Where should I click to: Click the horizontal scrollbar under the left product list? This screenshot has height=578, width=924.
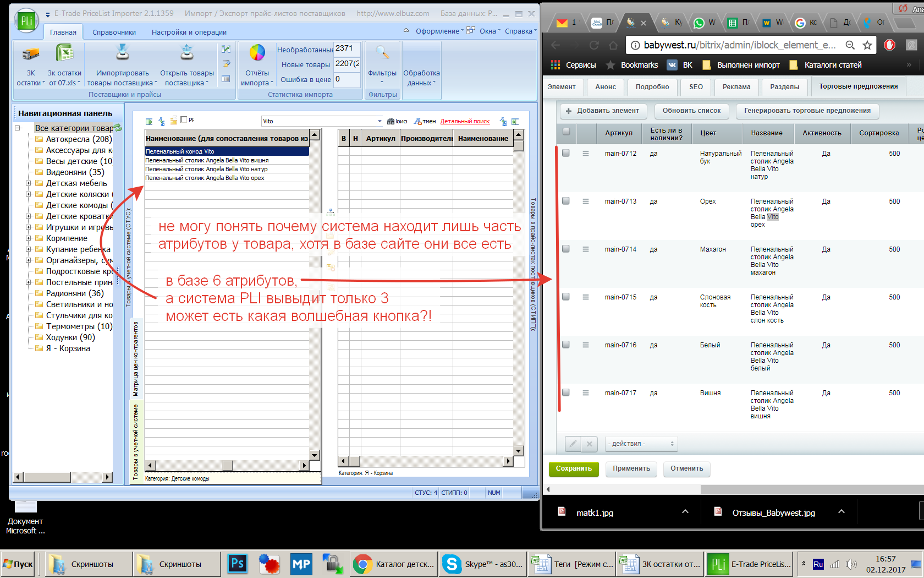tap(227, 465)
